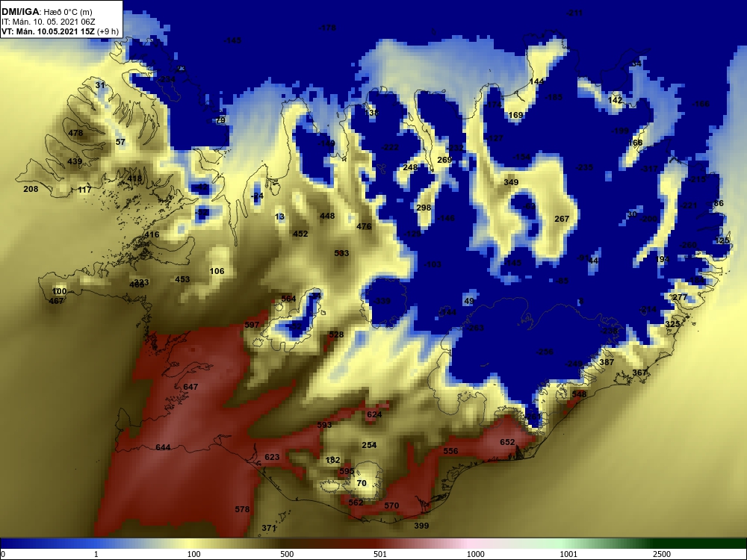The image size is (747, 560).
Task: Click the 593 map value
Action: pyautogui.click(x=324, y=425)
